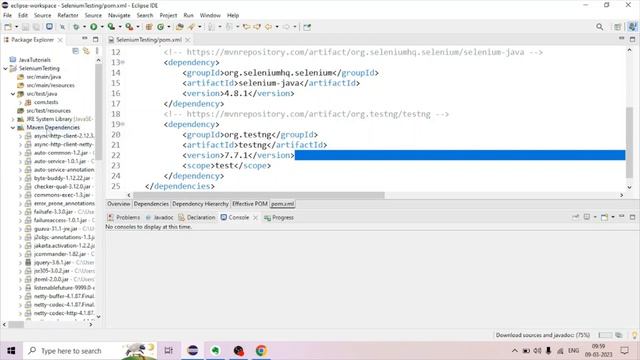Click Collapse All in Package Explorer
The height and width of the screenshot is (360, 640).
click(76, 51)
